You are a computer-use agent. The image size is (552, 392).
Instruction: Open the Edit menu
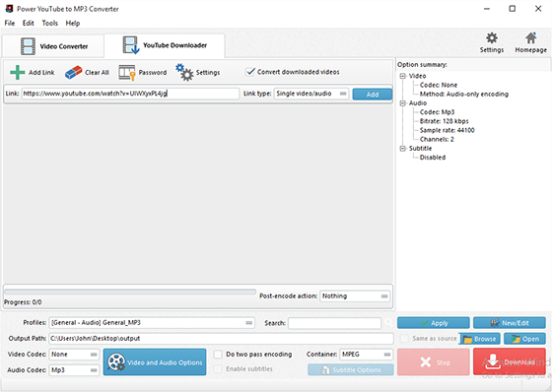29,24
